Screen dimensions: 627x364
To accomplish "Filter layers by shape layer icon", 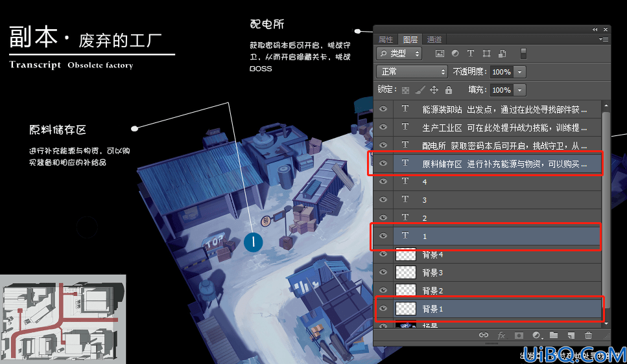I will 486,53.
